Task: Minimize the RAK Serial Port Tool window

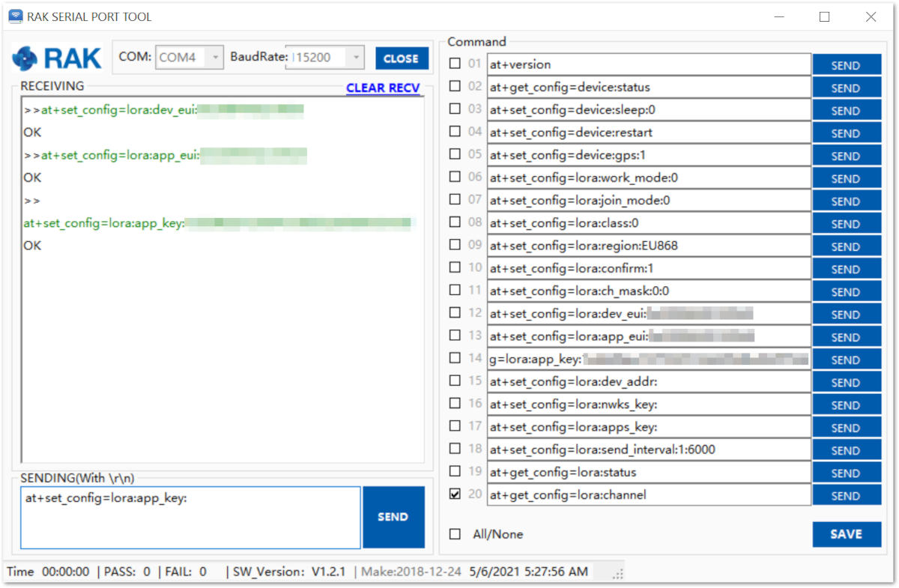Action: point(778,16)
